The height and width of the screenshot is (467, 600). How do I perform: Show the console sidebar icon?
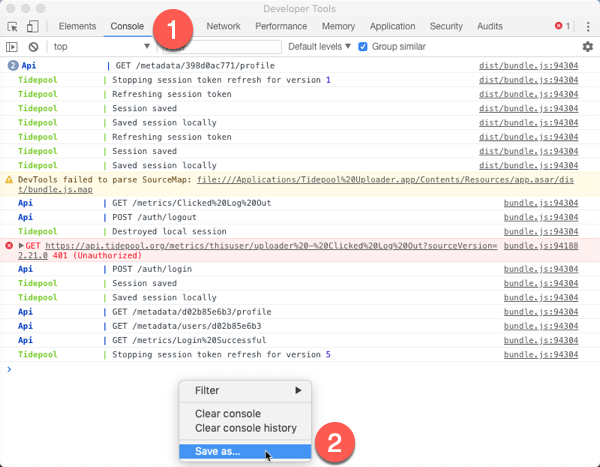[12, 47]
